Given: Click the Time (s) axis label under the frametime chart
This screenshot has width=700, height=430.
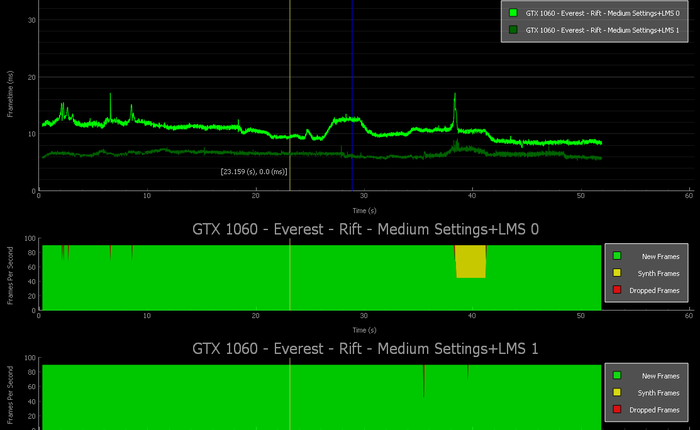Looking at the screenshot, I should pyautogui.click(x=364, y=210).
